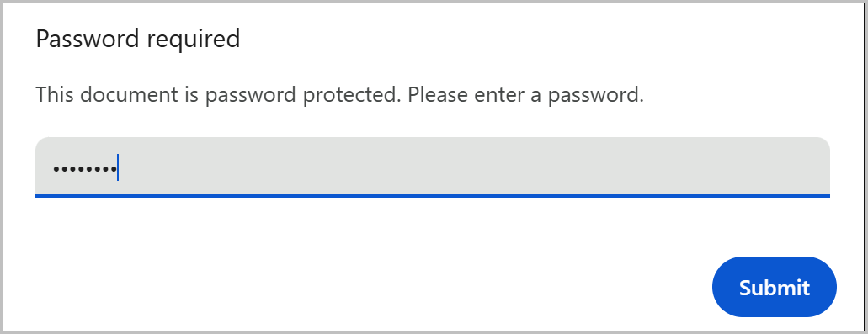Click the white 'Submit' label text
Screen dimensions: 868x334
click(774, 288)
